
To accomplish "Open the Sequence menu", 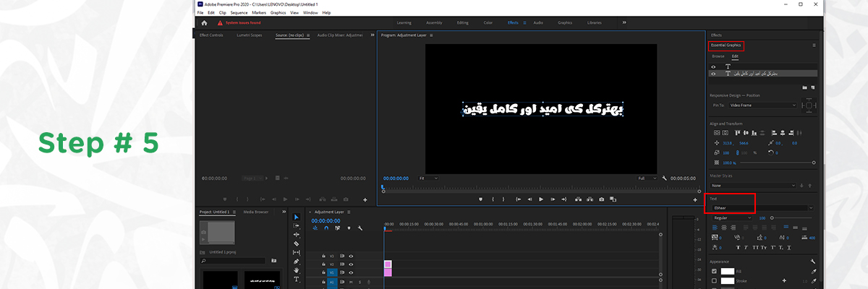I will coord(239,12).
